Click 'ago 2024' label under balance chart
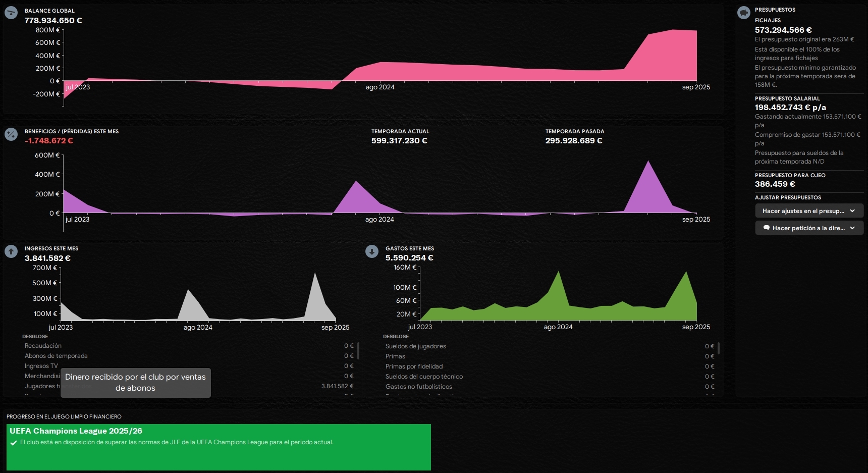The height and width of the screenshot is (473, 868). (380, 87)
